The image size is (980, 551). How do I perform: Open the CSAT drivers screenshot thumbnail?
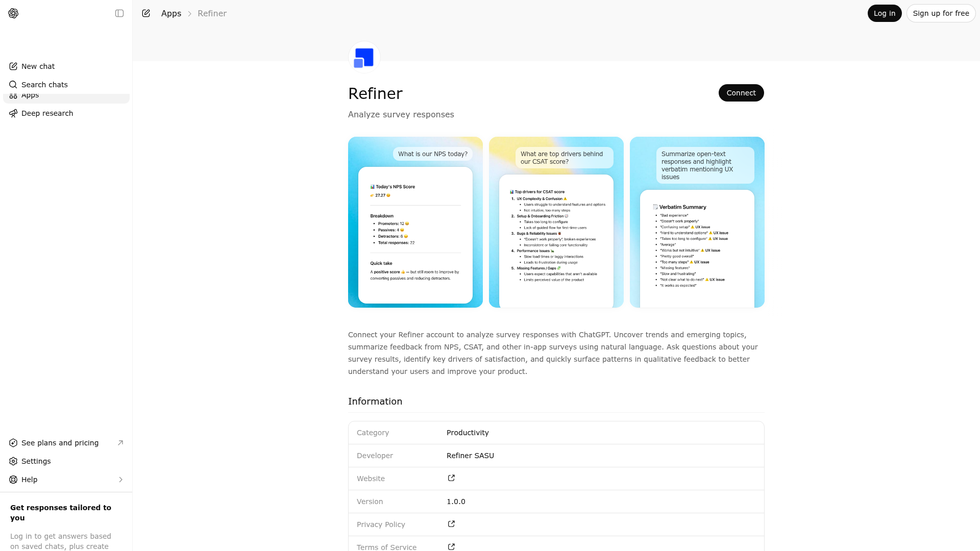(x=556, y=222)
